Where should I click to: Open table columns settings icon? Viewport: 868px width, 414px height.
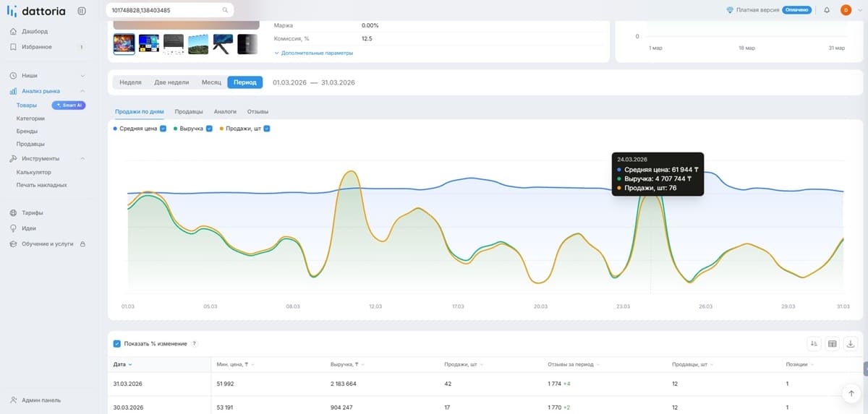coord(832,344)
